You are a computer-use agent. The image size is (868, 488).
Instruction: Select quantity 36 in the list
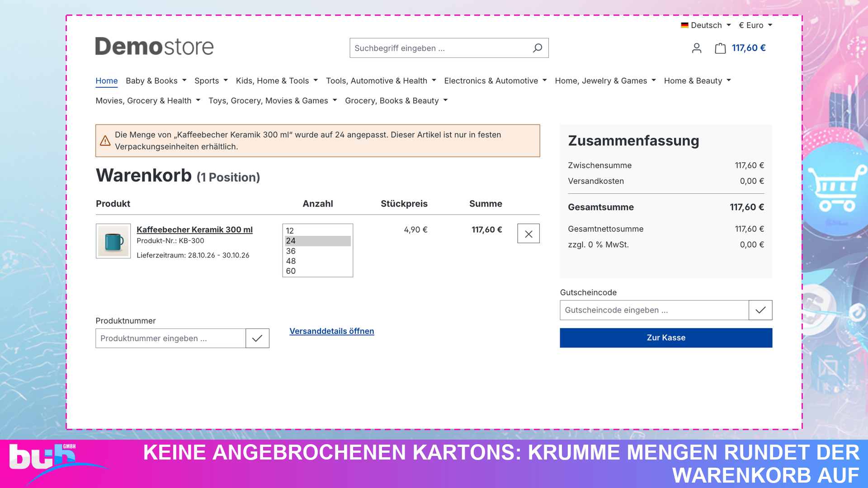click(x=318, y=251)
